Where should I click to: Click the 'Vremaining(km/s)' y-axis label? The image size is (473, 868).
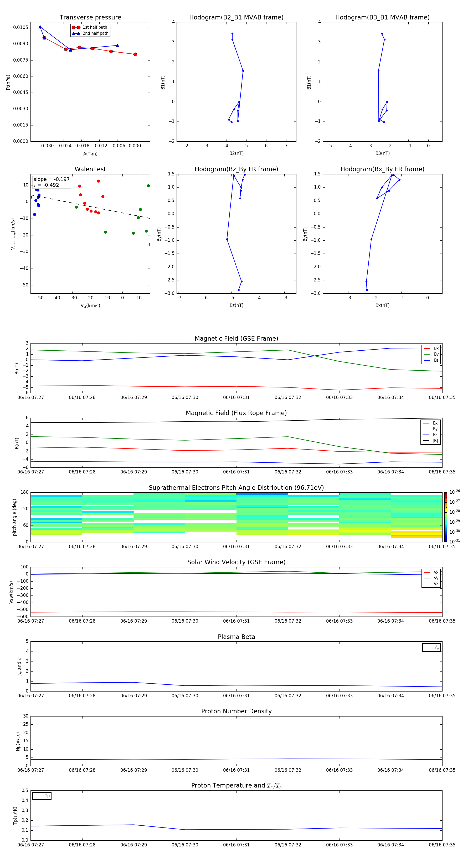(x=13, y=234)
